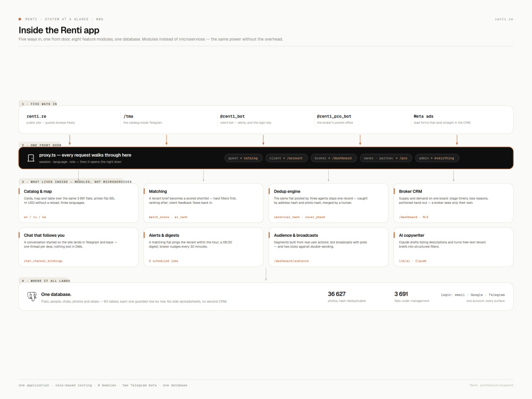Select the 'owner · partner → /pro' pill
This screenshot has width=532, height=399.
[x=386, y=158]
